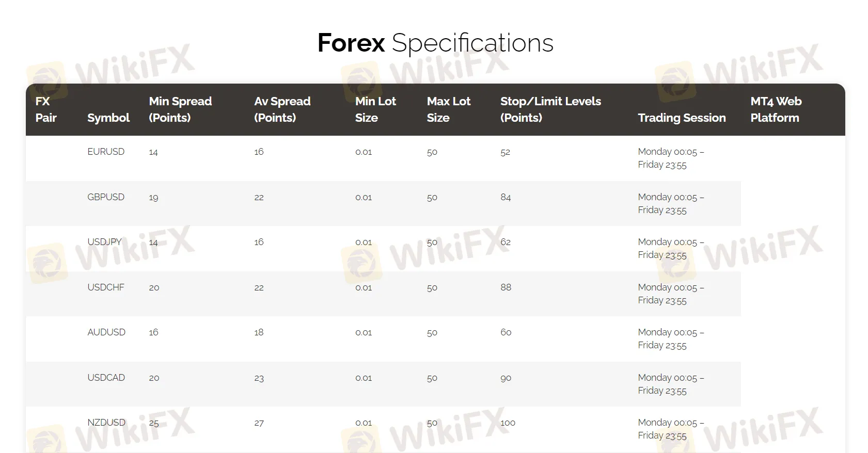Viewport: 868px width, 453px height.
Task: Click the USDCAD symbol cell
Action: (106, 378)
